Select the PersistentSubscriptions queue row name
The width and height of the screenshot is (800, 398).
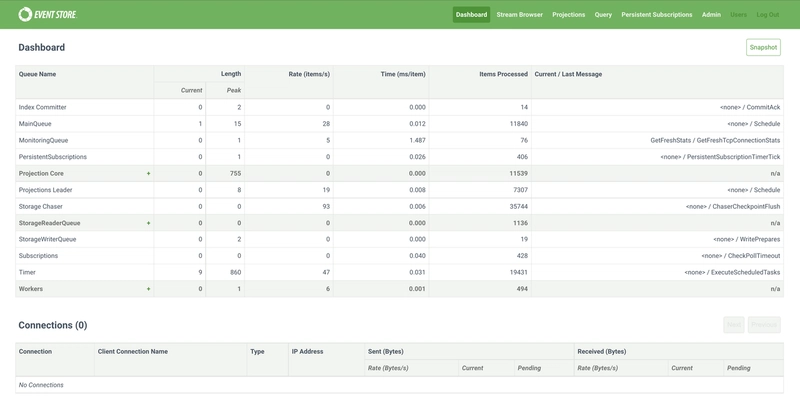point(53,157)
